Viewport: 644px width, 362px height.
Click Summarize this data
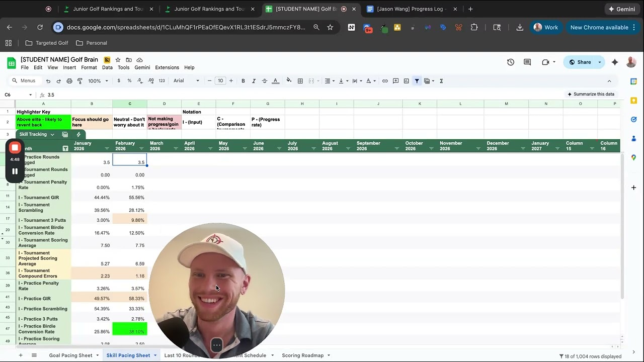click(x=591, y=94)
